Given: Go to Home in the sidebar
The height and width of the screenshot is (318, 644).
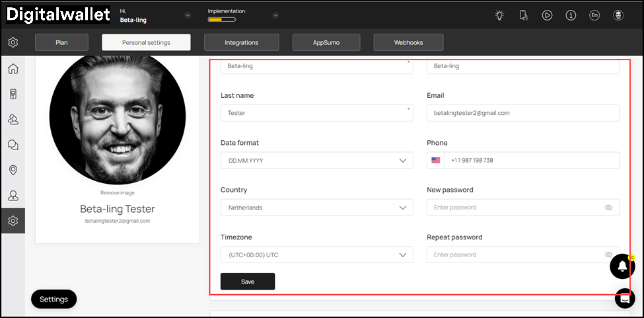Looking at the screenshot, I should pos(13,69).
